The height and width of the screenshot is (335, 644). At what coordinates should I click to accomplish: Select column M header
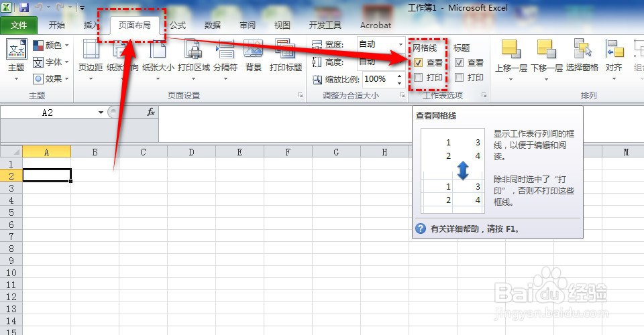626,152
